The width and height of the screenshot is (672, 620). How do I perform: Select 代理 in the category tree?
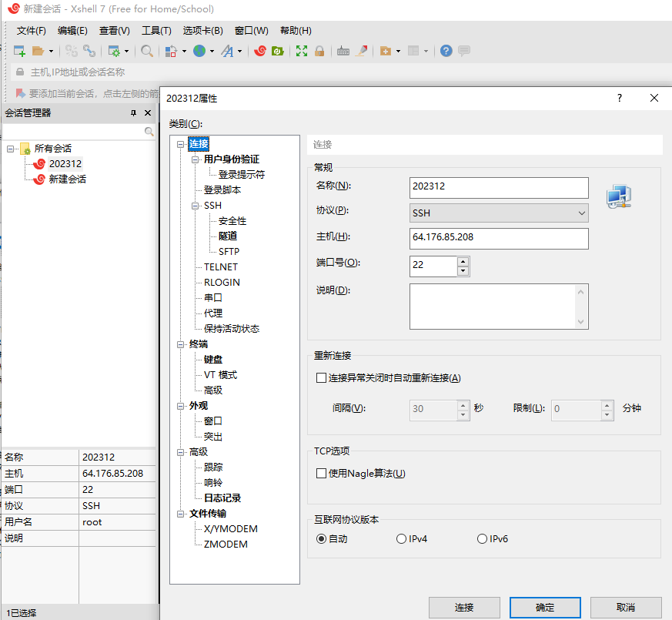tap(213, 313)
